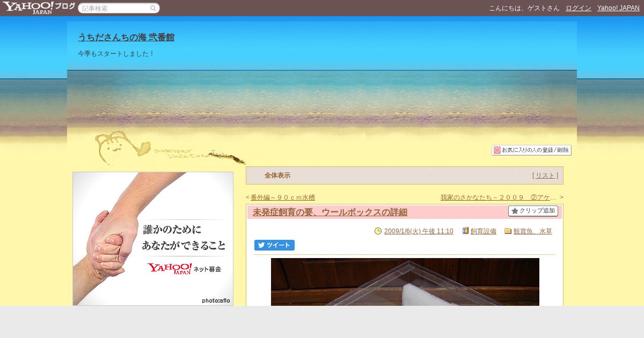Click the star icon on the clip button
The height and width of the screenshot is (338, 644).
tap(515, 211)
